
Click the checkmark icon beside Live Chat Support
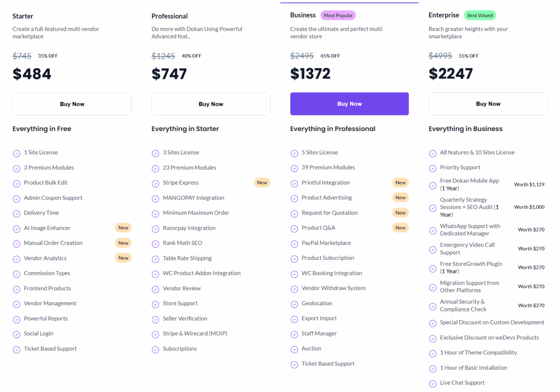(433, 383)
